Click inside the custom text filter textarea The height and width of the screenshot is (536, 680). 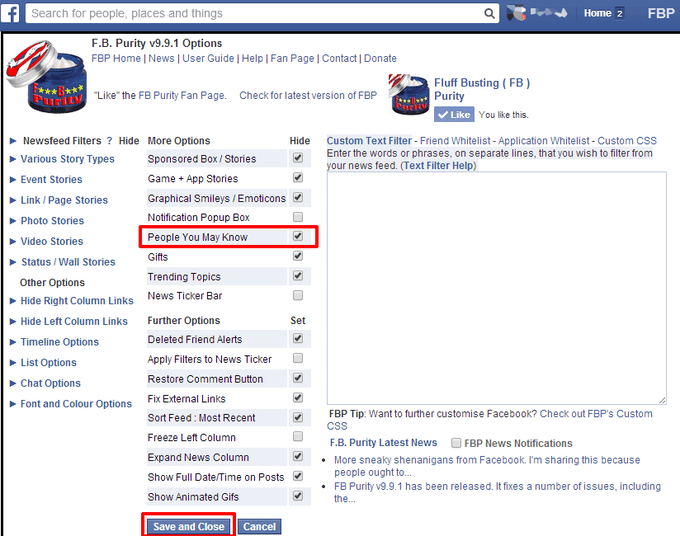[497, 288]
